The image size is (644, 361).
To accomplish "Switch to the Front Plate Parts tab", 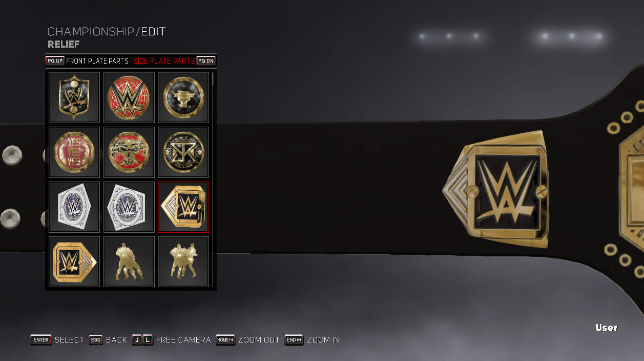I will (97, 61).
